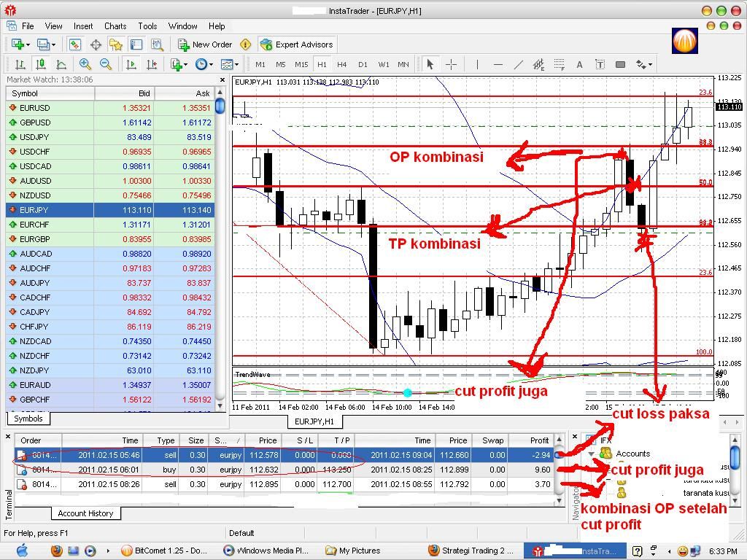Collapse the Accounts tree node in Navigator
Image resolution: width=747 pixels, height=560 pixels.
tap(592, 454)
